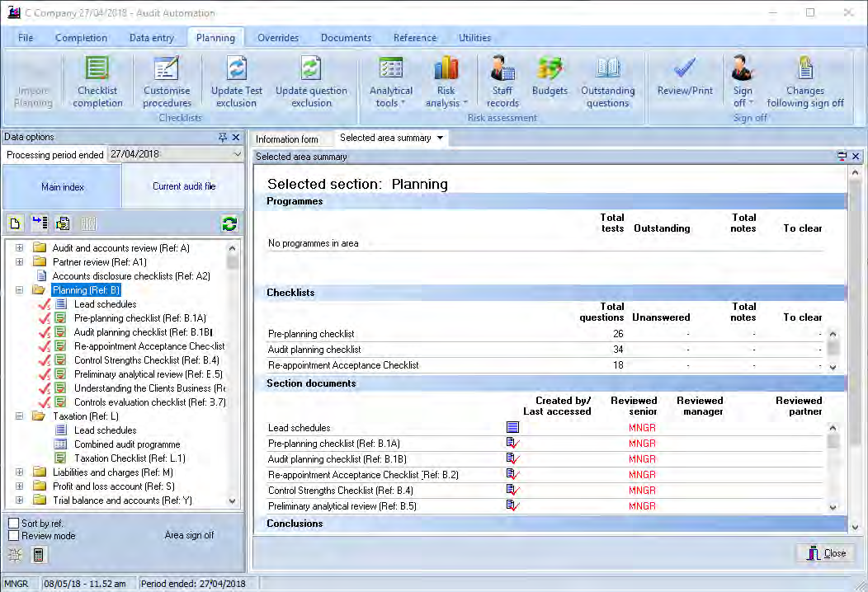Pin the Data options panel

pos(223,137)
